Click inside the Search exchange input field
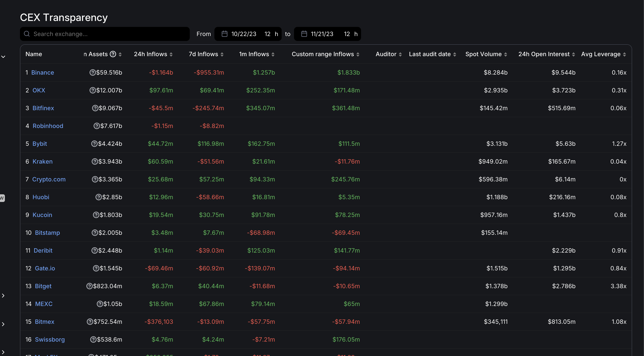Image resolution: width=644 pixels, height=356 pixels. pyautogui.click(x=105, y=34)
